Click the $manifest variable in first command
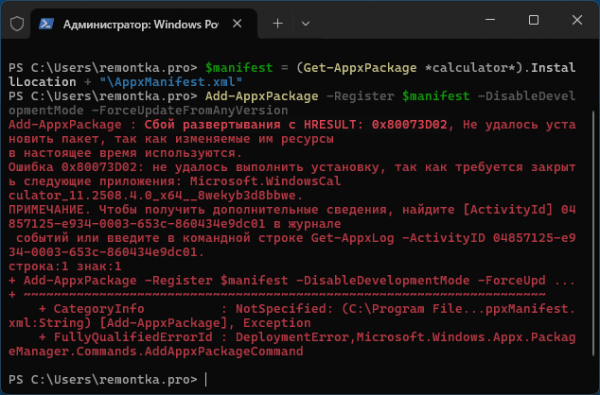The image size is (600, 395). tap(239, 68)
